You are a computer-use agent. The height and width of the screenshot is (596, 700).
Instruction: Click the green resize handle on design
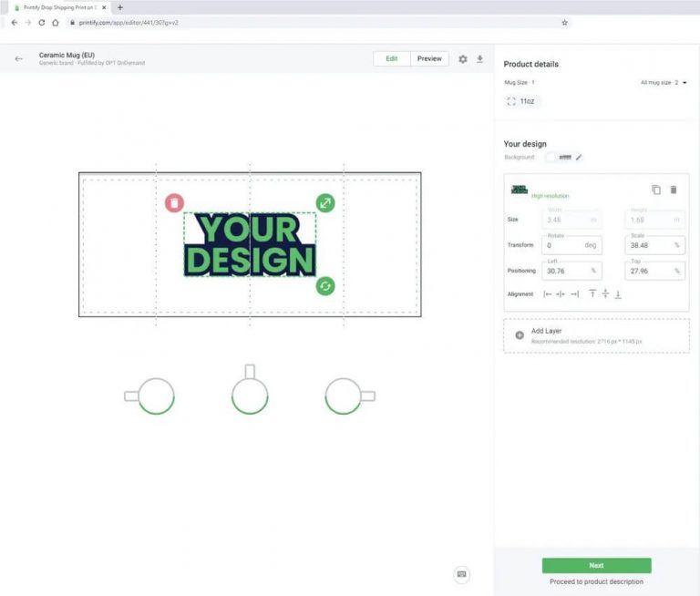pyautogui.click(x=325, y=203)
